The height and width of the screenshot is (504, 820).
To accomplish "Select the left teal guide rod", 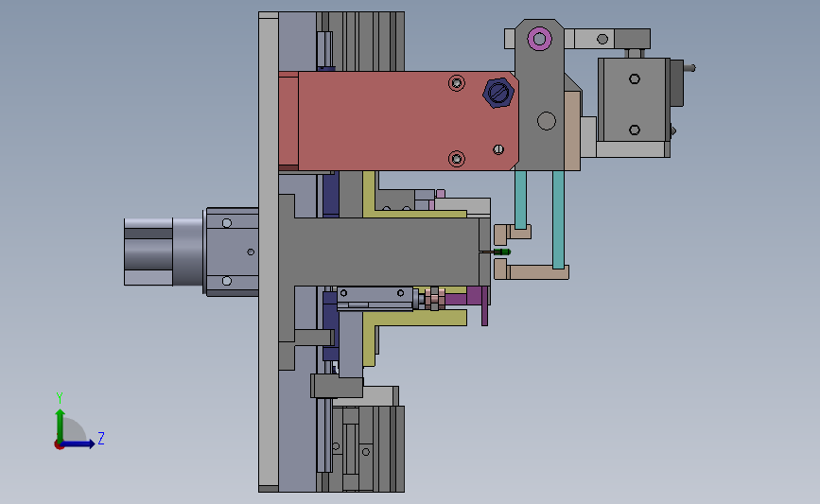I will tap(520, 200).
